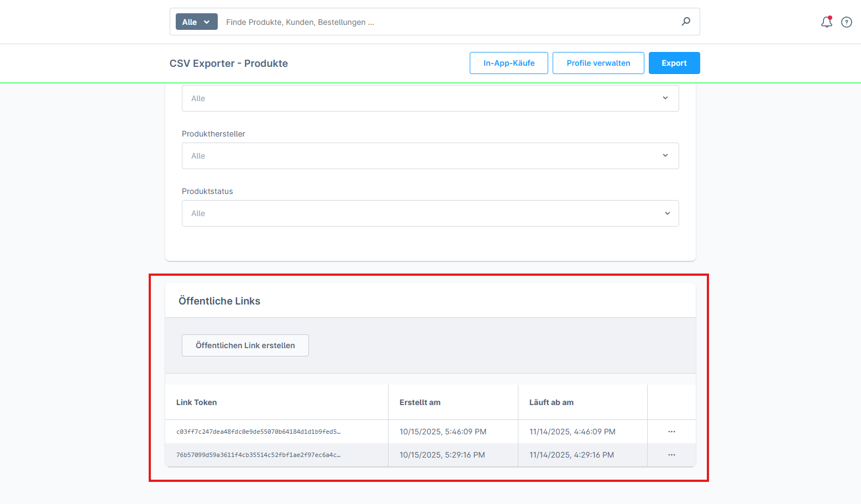
Task: Click the Läuft ab am column header
Action: pyautogui.click(x=551, y=402)
